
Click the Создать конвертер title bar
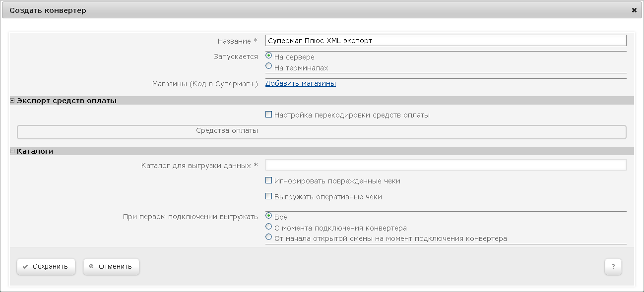tap(298, 10)
